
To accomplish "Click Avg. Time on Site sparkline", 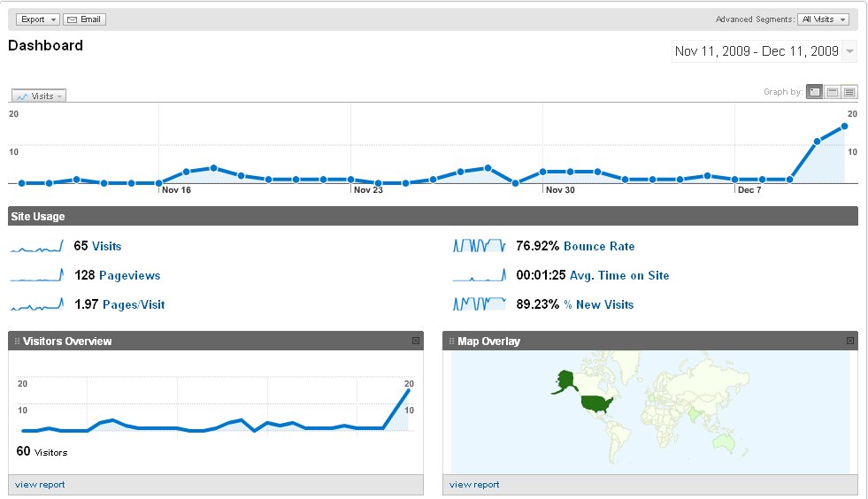I will pos(480,275).
